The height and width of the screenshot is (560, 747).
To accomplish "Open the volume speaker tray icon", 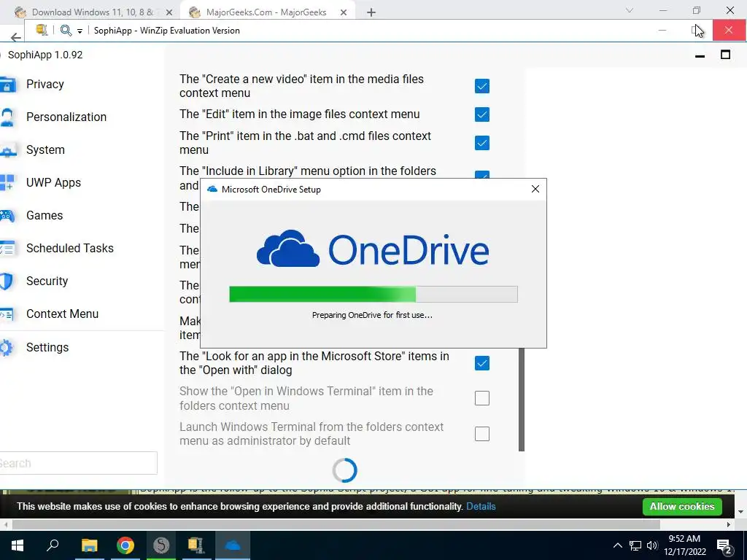I will [x=652, y=545].
